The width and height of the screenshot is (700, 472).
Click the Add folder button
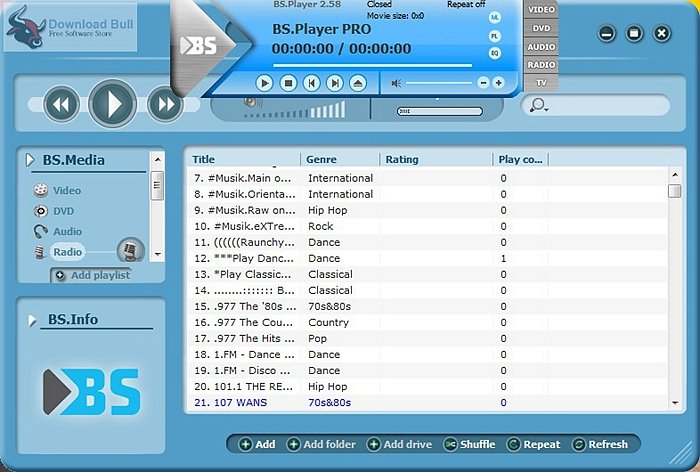tap(321, 444)
